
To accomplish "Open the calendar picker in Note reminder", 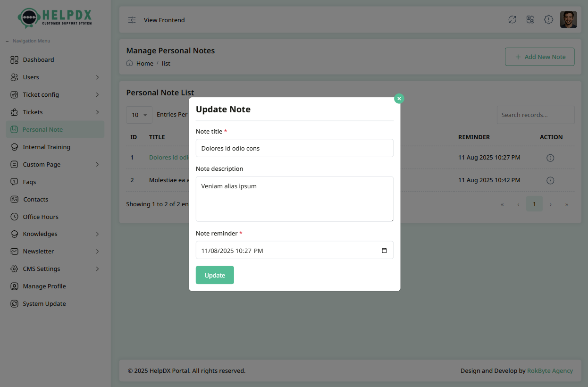I will [384, 251].
